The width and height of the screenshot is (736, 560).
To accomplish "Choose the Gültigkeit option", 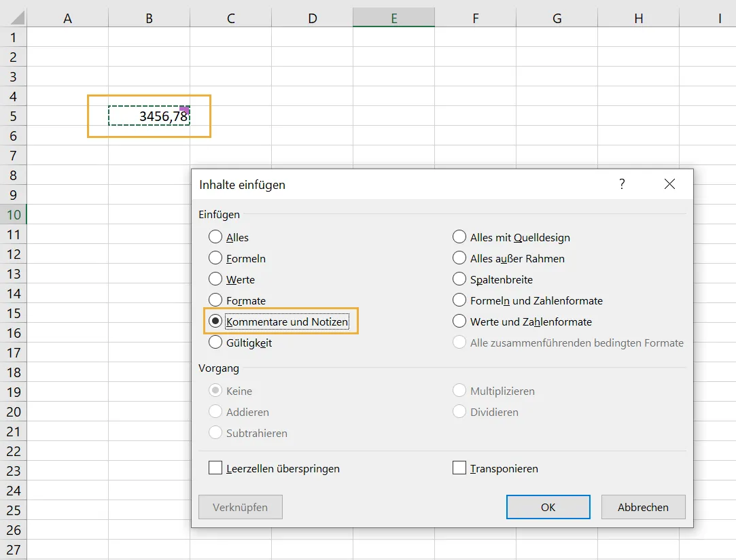I will pos(216,343).
